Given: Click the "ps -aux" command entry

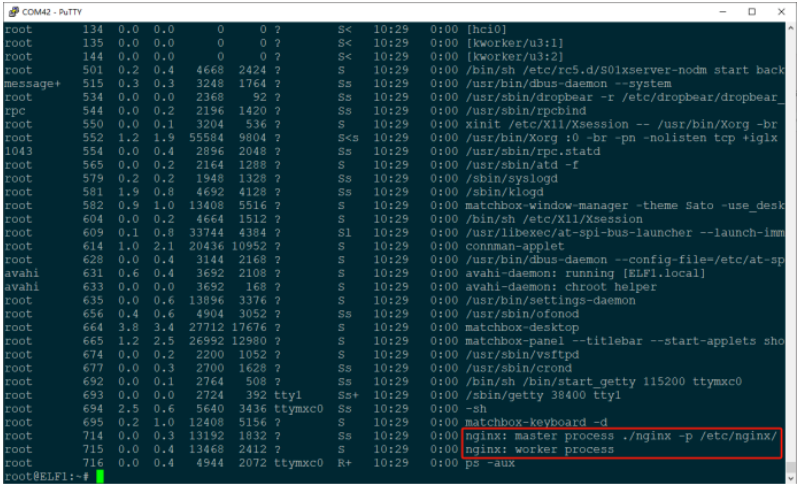Looking at the screenshot, I should point(490,463).
